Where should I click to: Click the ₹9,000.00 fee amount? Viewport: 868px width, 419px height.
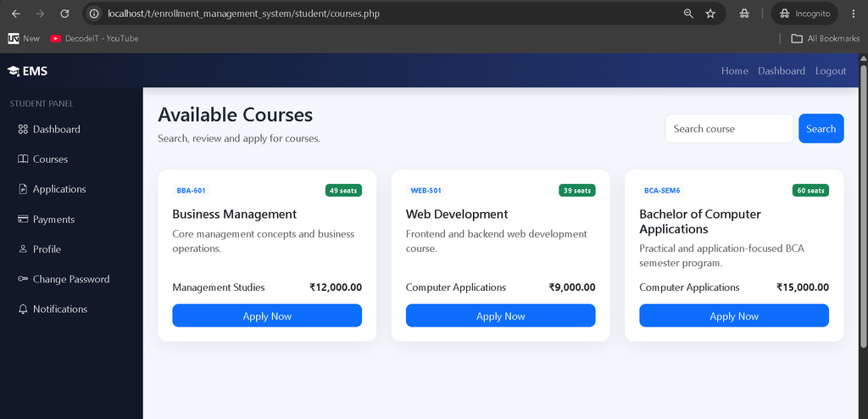tap(572, 287)
